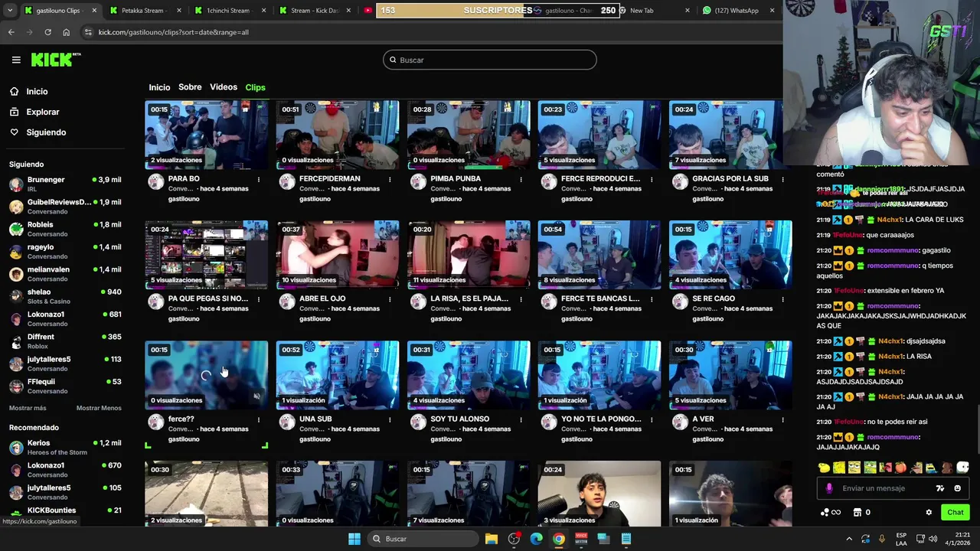Open options menu for PIMBA PUNBA clip
The width and height of the screenshot is (980, 551).
(521, 180)
